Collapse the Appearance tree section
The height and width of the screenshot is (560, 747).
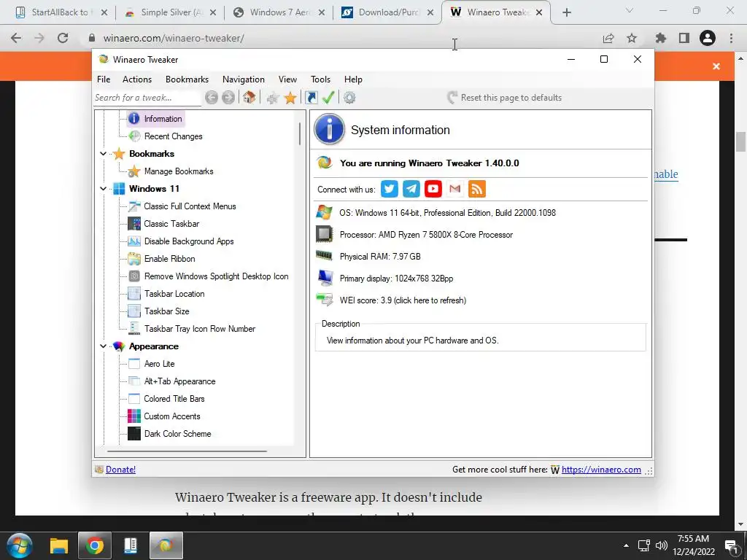(104, 346)
